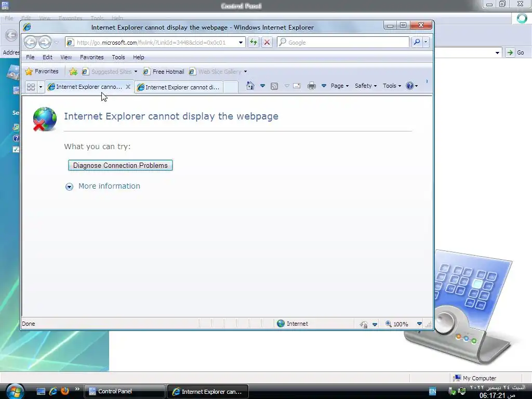Go back with the browser Back arrow
This screenshot has width=532, height=399.
pos(30,43)
